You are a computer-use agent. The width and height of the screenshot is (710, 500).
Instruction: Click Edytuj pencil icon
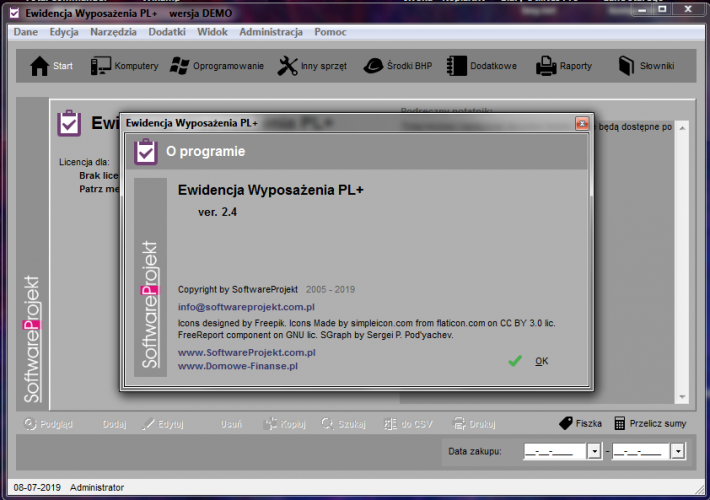tap(148, 424)
